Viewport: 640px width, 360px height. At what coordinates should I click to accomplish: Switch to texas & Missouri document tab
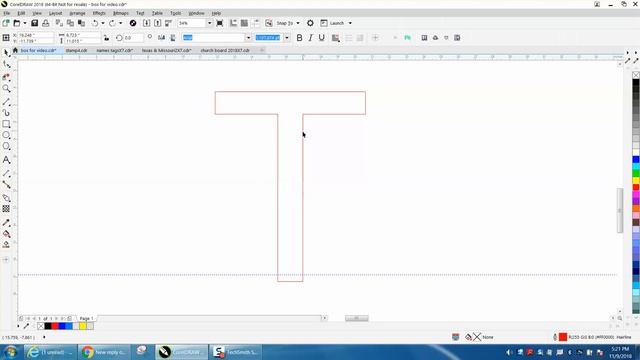coord(167,50)
